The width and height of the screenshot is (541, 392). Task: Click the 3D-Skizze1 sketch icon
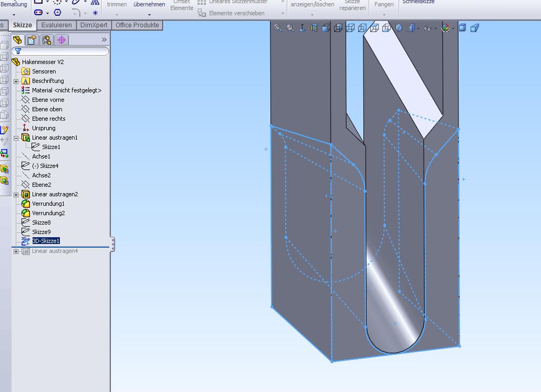pyautogui.click(x=26, y=241)
